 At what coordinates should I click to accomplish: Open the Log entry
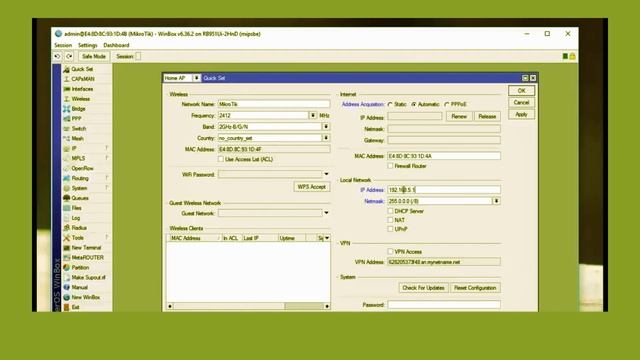76,218
